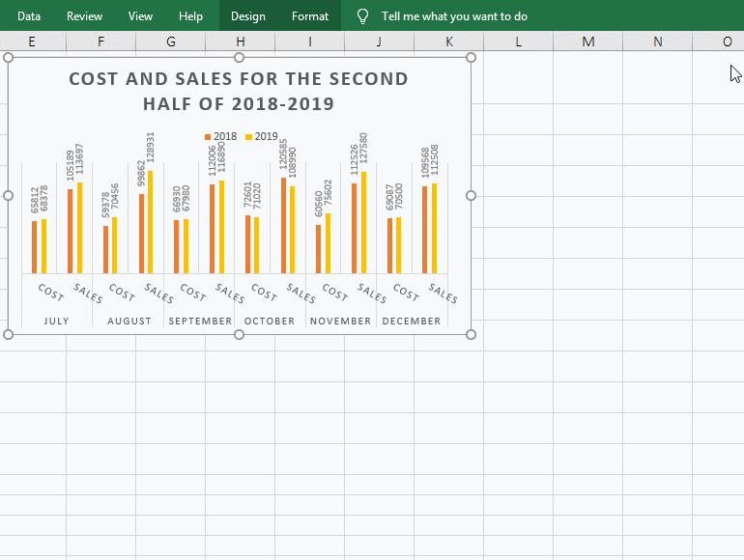
Task: Select column K header
Action: (449, 42)
